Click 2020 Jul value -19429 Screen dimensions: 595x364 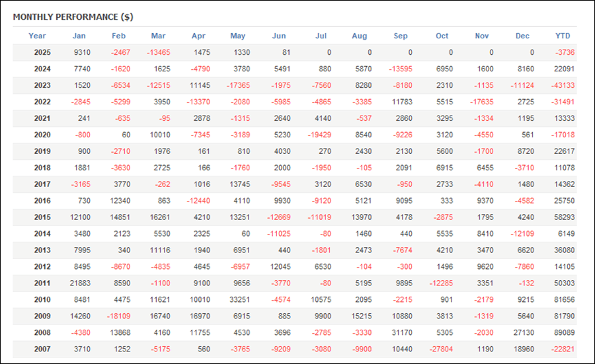[x=319, y=135]
